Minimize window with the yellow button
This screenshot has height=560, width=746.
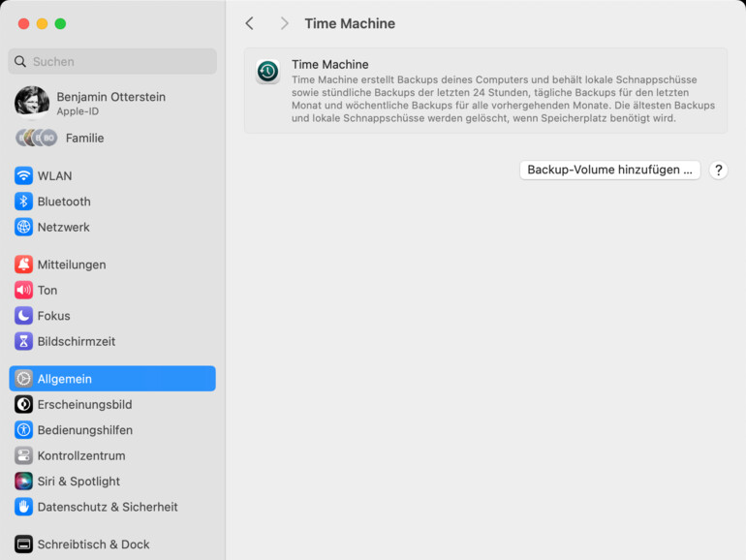tap(42, 23)
